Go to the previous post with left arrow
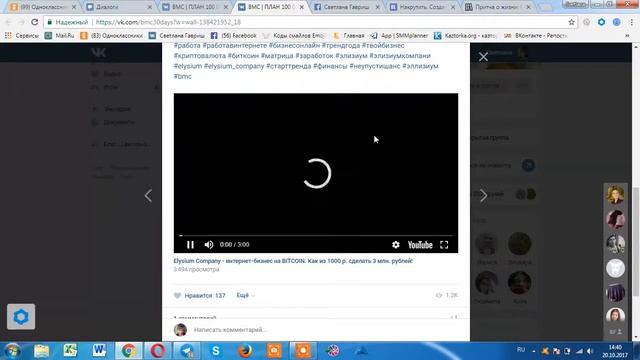Viewport: 640px width, 360px height. point(148,196)
